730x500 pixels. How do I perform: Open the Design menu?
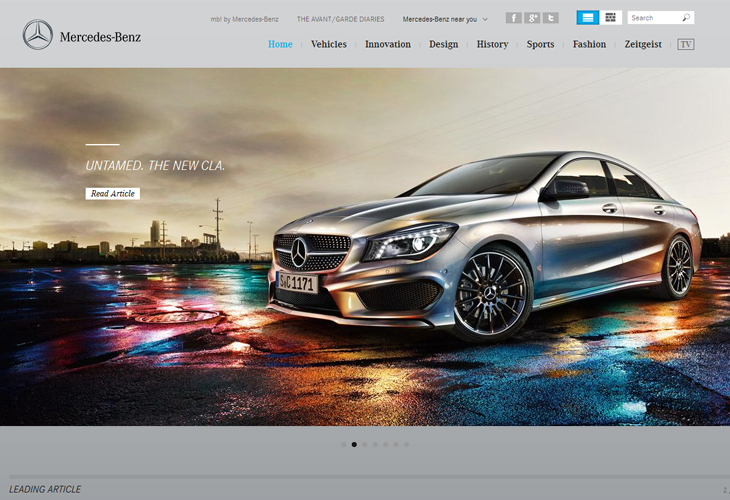(444, 44)
